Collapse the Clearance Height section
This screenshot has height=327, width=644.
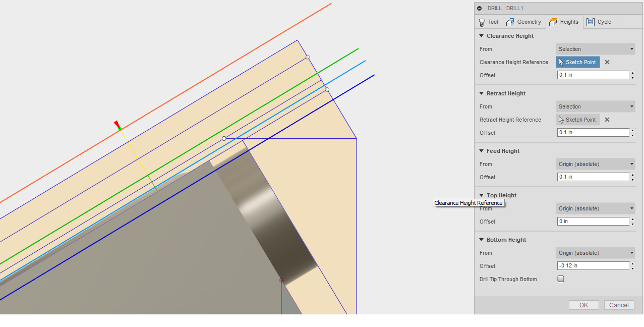pos(482,36)
